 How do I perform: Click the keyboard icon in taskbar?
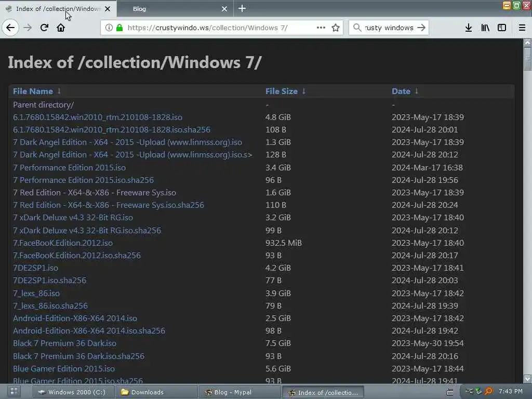click(x=450, y=392)
